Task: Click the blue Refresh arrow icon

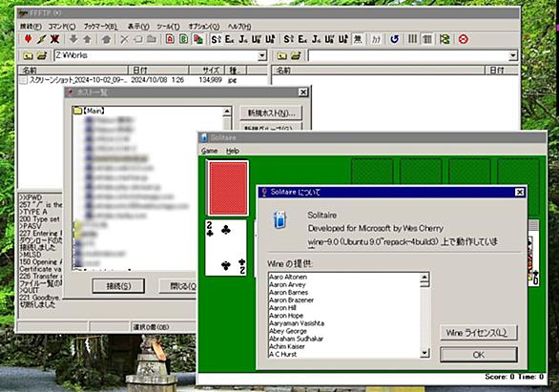Action: click(394, 39)
